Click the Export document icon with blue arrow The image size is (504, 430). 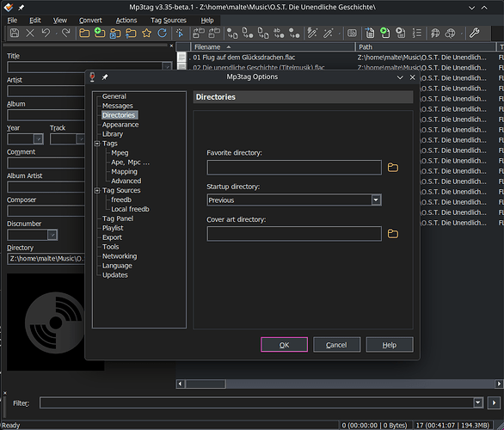pos(370,33)
